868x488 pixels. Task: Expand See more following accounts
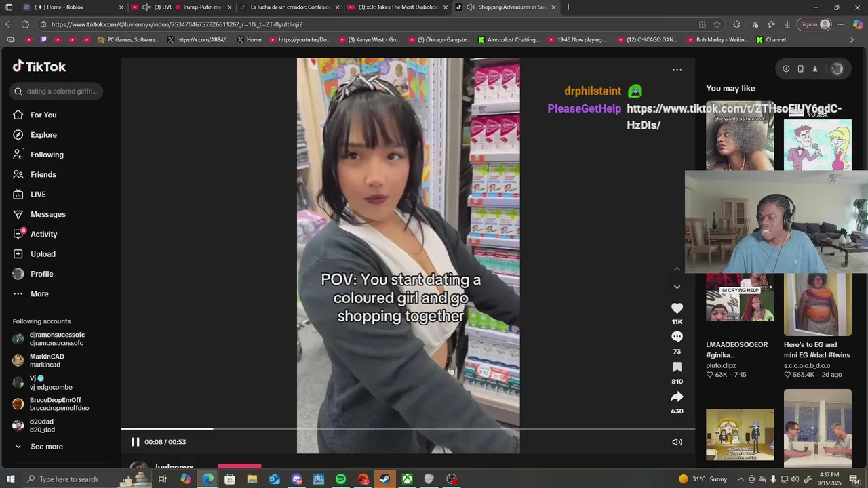click(39, 447)
